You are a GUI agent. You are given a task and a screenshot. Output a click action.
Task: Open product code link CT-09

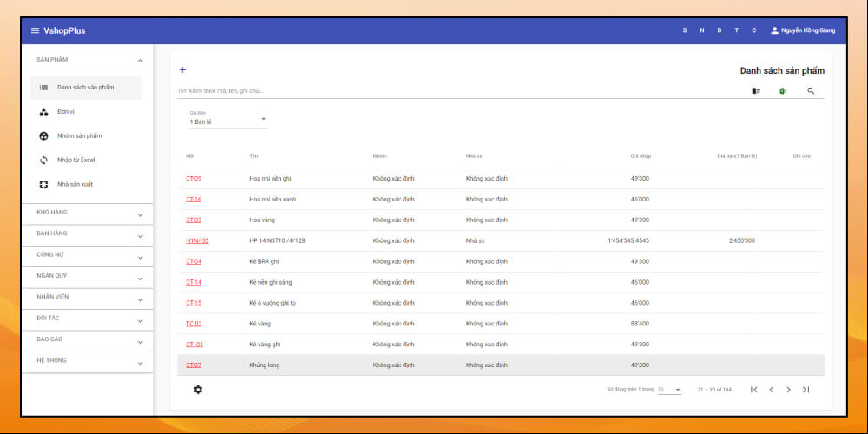(x=194, y=179)
